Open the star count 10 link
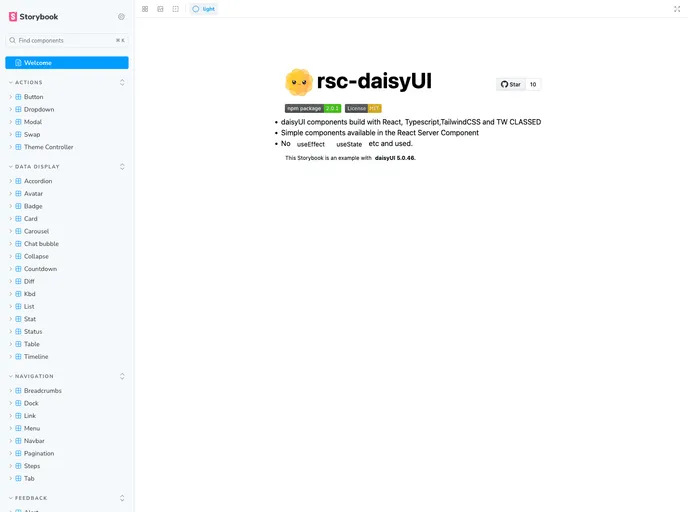 coord(533,84)
